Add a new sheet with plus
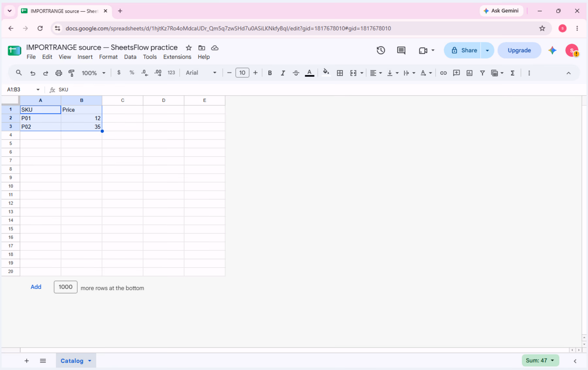Viewport: 588px width, 370px height. click(27, 361)
